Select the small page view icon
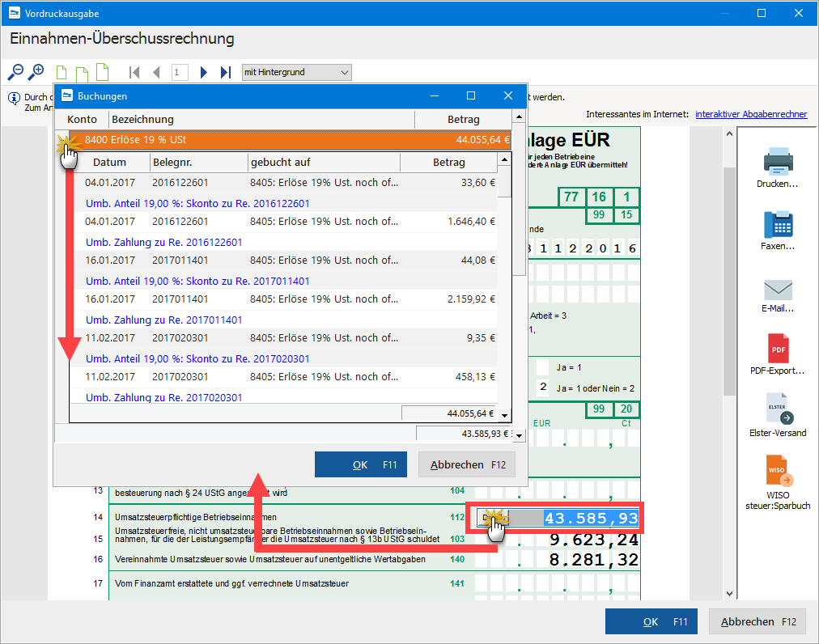The height and width of the screenshot is (644, 819). pyautogui.click(x=62, y=73)
